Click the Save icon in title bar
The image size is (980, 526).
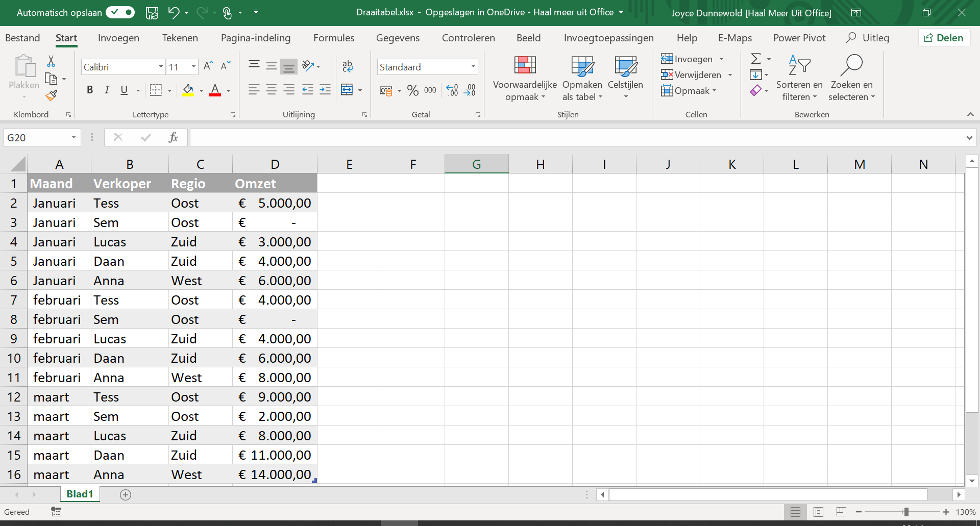point(152,13)
